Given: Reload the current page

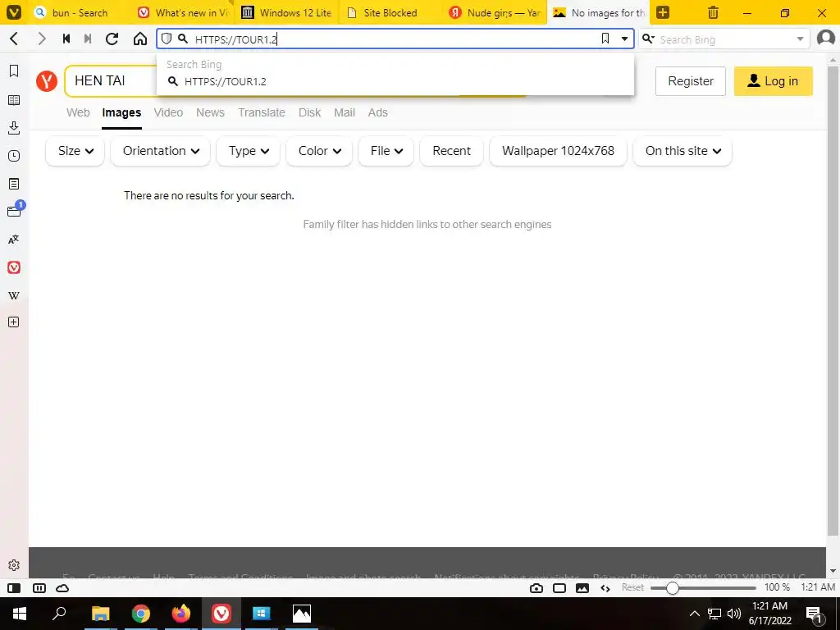Looking at the screenshot, I should point(112,39).
